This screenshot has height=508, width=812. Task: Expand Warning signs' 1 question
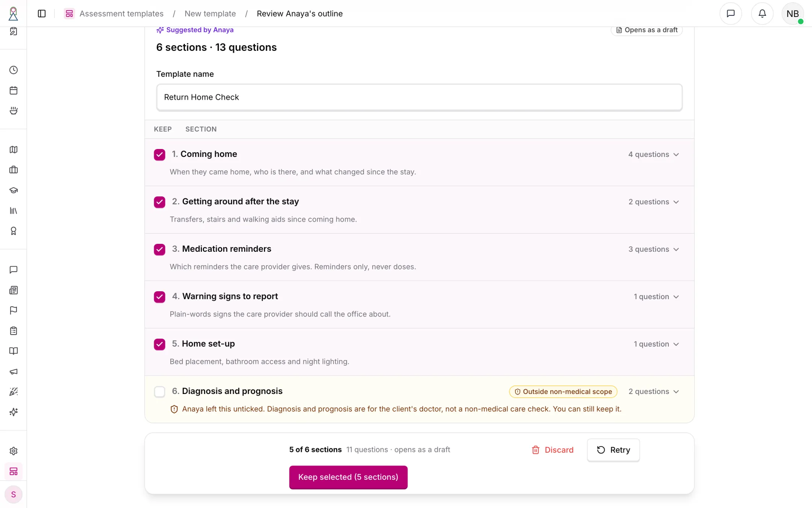tap(656, 297)
